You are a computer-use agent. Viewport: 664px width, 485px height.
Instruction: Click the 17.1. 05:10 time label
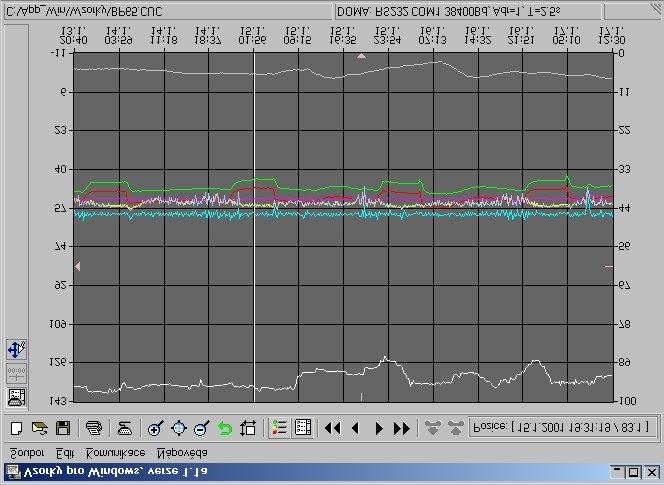tap(567, 36)
